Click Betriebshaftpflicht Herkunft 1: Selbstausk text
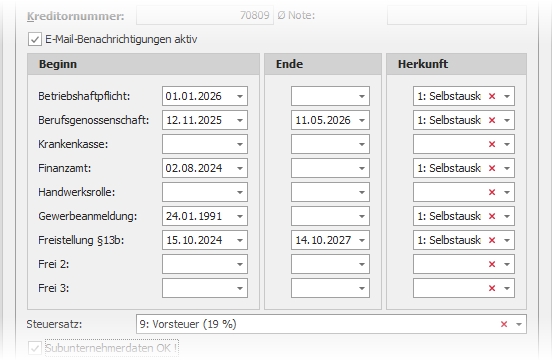The height and width of the screenshot is (361, 552). 449,96
